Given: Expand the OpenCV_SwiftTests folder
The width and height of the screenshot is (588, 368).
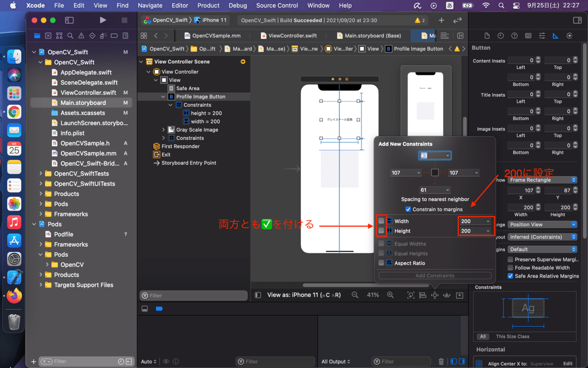Looking at the screenshot, I should (x=41, y=174).
